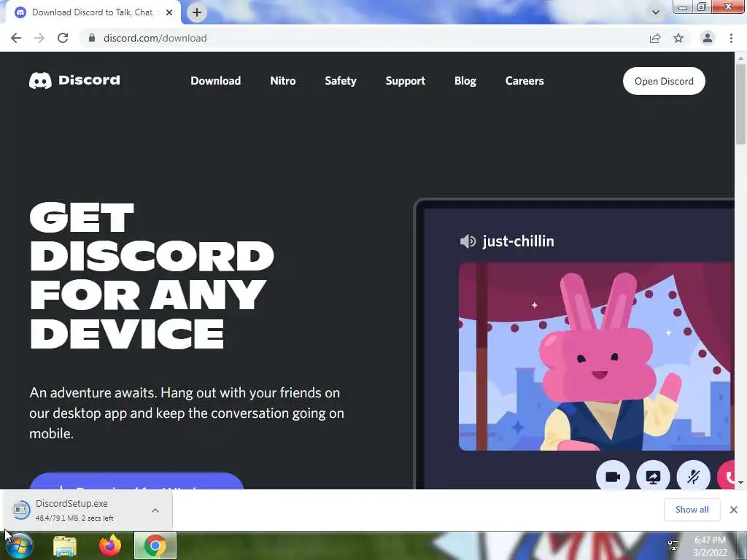Click the taskbar clock showing 6:47 PM
This screenshot has height=560, width=747.
711,546
